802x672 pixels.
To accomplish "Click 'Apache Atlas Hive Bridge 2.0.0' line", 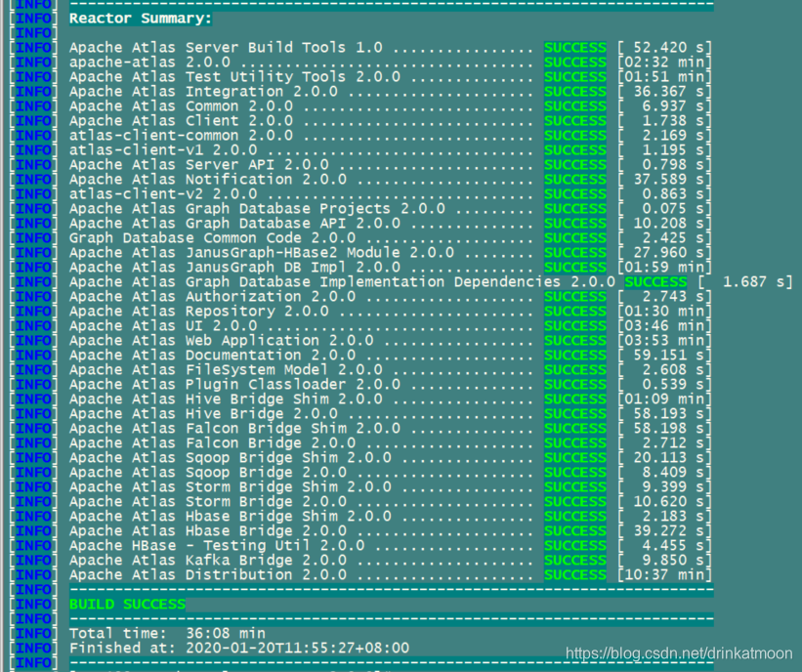I will pyautogui.click(x=203, y=414).
